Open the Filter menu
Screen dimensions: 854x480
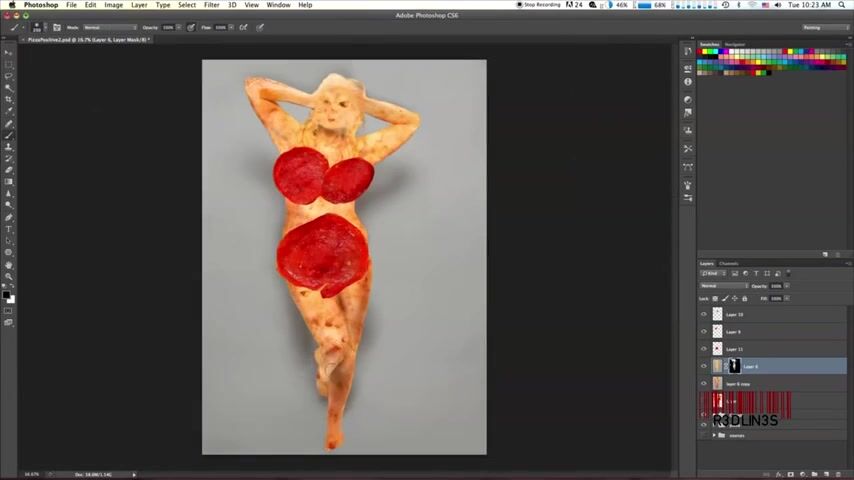(x=211, y=5)
